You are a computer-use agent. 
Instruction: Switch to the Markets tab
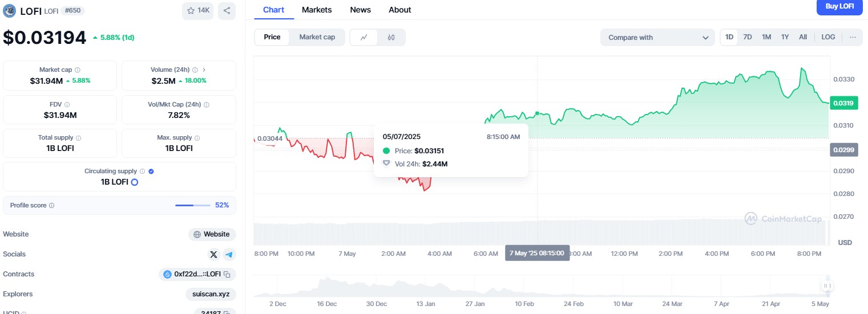(x=317, y=10)
